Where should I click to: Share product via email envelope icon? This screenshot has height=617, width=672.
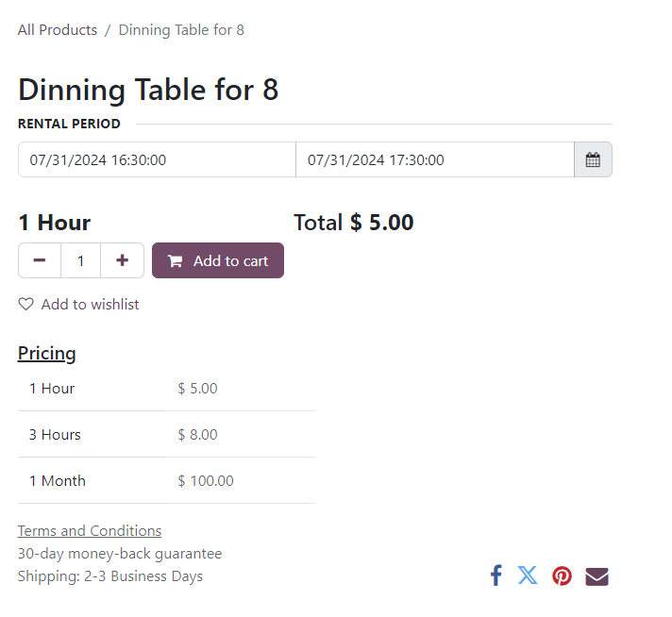596,575
